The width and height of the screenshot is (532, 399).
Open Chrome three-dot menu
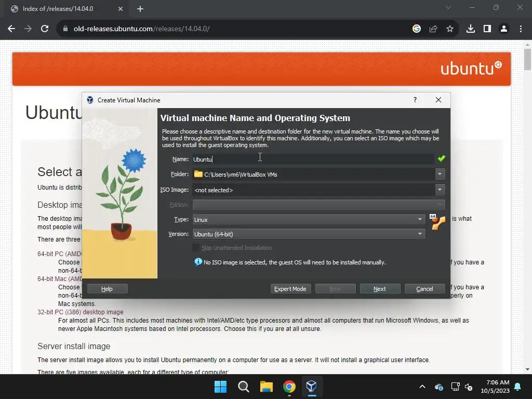[x=521, y=29]
